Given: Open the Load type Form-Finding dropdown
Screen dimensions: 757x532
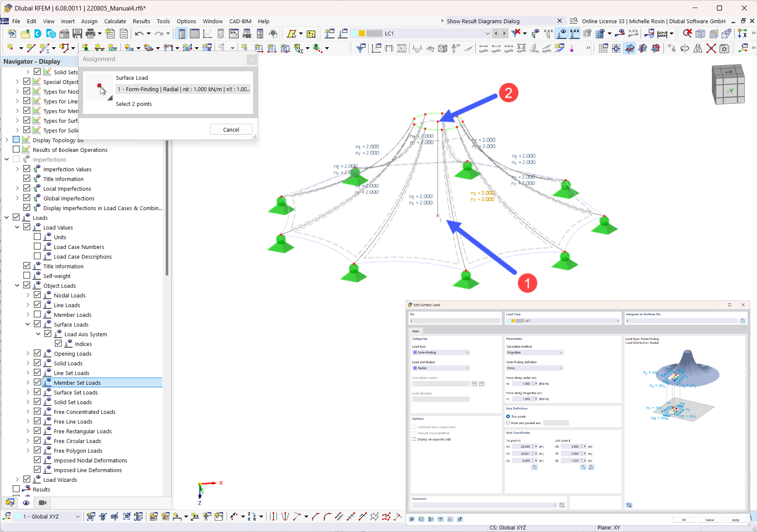Looking at the screenshot, I should point(441,353).
